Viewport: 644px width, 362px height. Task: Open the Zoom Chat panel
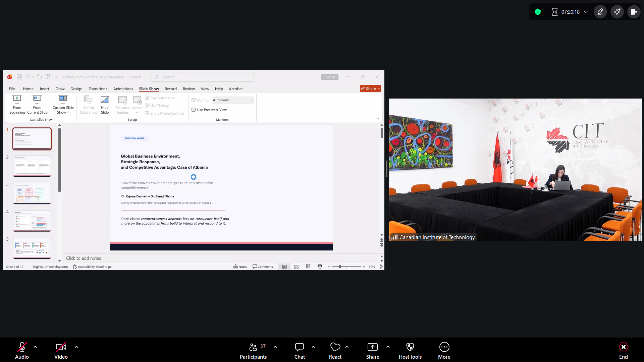(299, 347)
